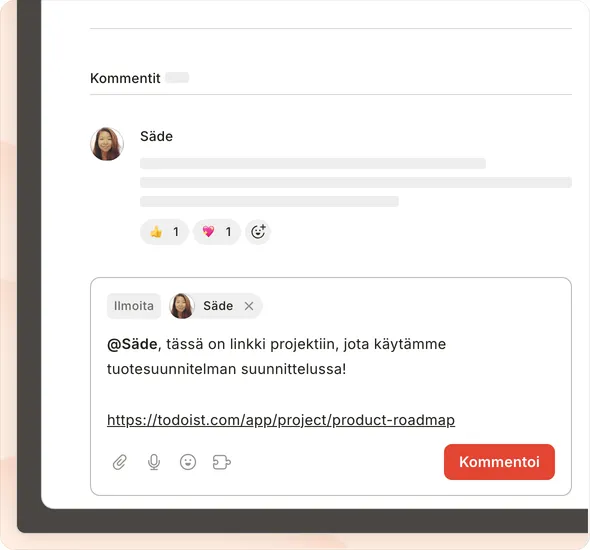Submit the comment with the Kommentoi button

pos(499,462)
